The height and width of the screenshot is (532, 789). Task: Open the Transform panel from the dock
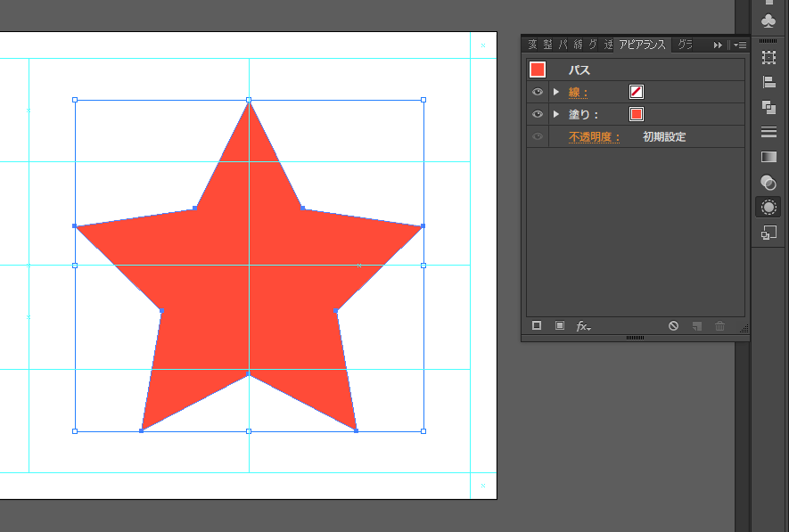768,57
